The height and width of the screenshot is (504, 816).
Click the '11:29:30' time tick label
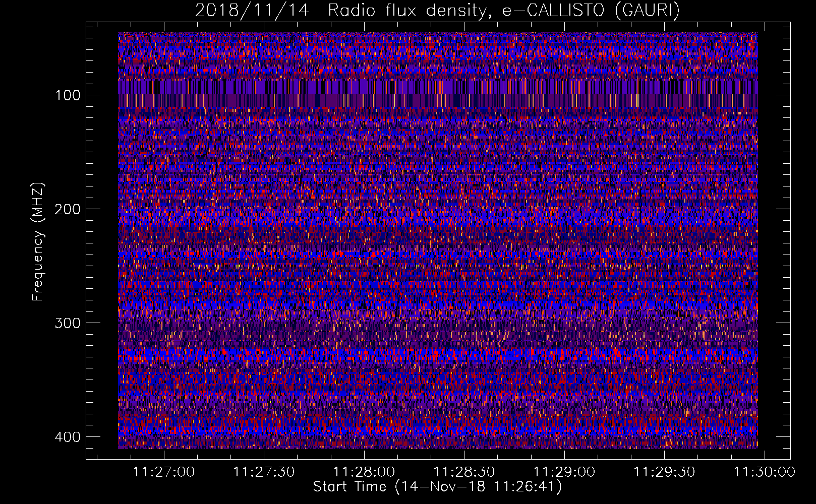[x=664, y=472]
